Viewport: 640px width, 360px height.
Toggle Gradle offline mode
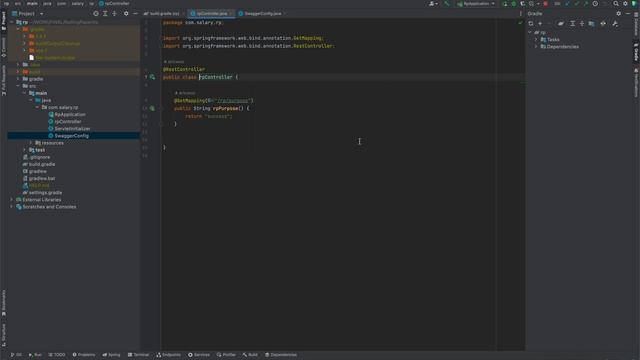pos(603,24)
